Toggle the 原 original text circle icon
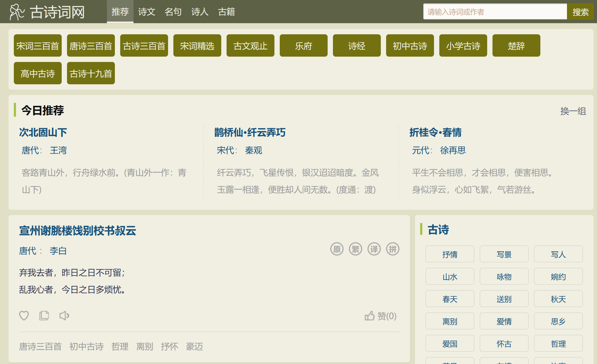This screenshot has width=597, height=364. click(337, 249)
